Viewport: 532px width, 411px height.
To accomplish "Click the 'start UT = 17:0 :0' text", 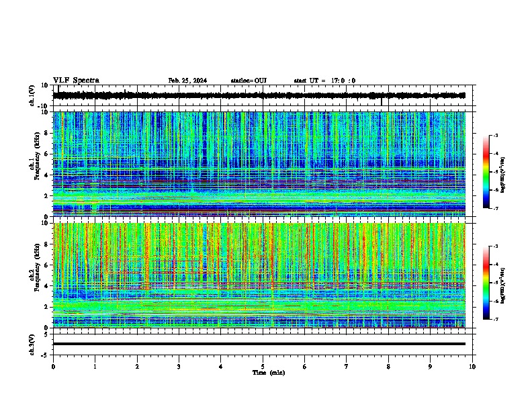I will click(324, 81).
